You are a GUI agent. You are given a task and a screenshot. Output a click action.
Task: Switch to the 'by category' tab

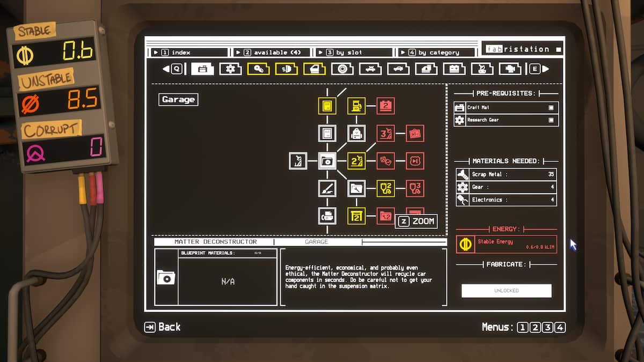(x=436, y=53)
